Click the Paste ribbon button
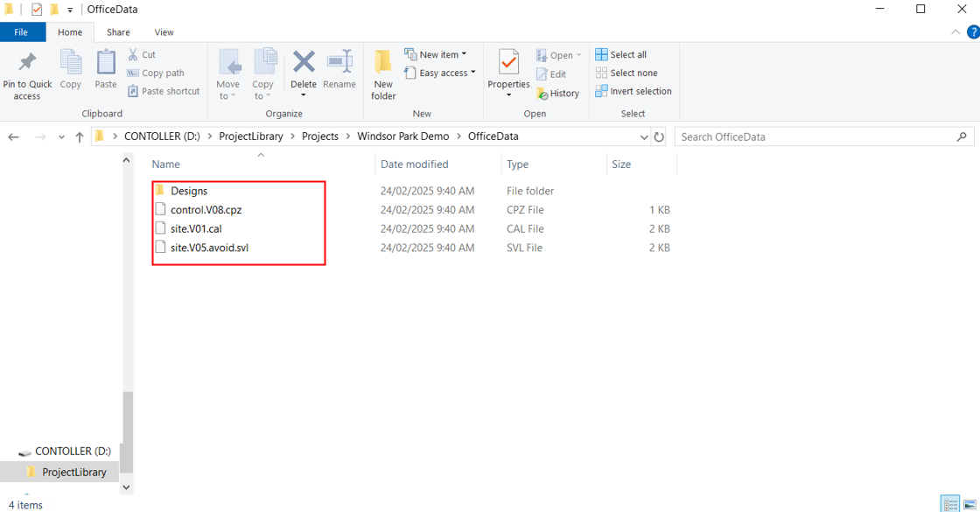The height and width of the screenshot is (512, 980). click(106, 71)
